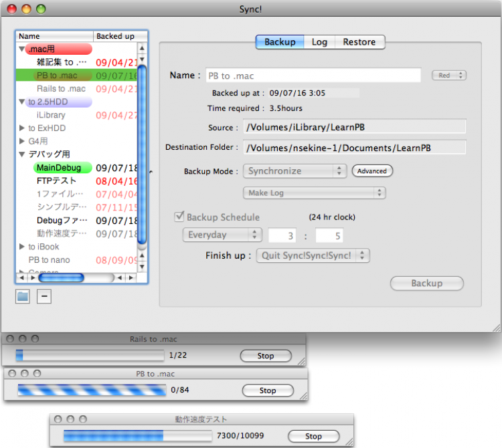Image resolution: width=502 pixels, height=448 pixels.
Task: Click the bottom scroll-down arrow of the list
Action: (142, 266)
